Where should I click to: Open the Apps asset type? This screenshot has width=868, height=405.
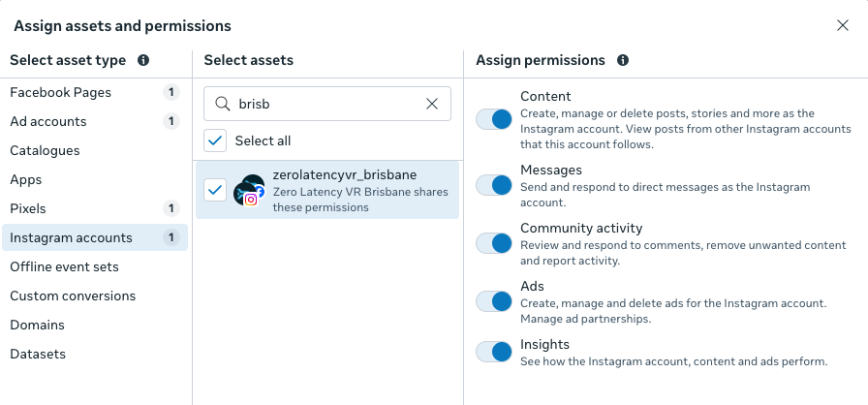[x=95, y=180]
